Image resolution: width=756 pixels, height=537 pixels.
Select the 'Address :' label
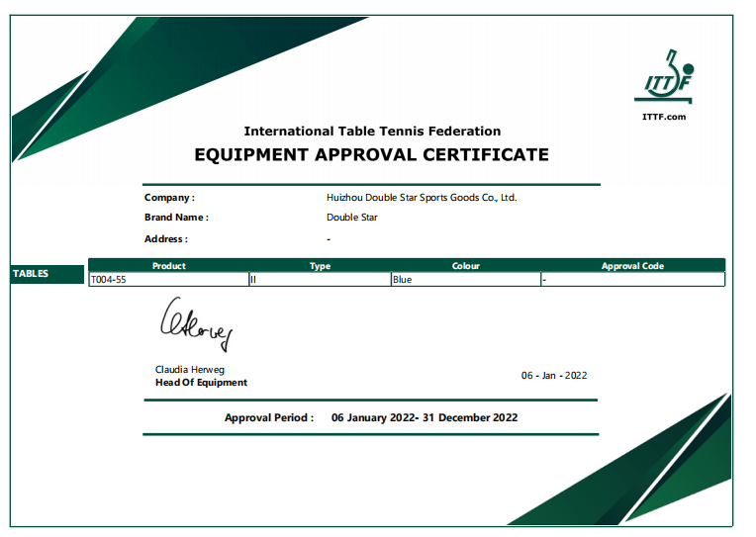tap(166, 239)
